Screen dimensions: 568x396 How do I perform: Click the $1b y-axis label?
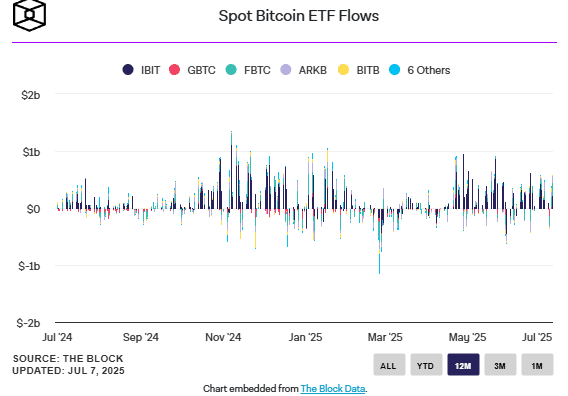pos(31,152)
